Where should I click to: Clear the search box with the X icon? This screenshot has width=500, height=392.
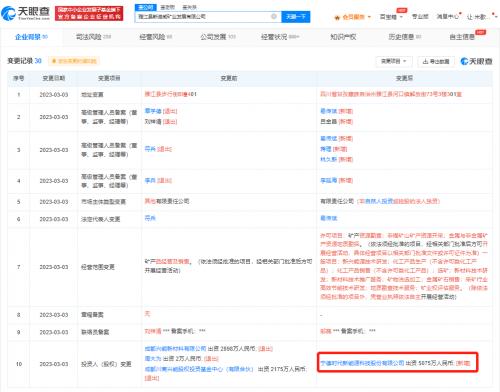click(x=274, y=16)
